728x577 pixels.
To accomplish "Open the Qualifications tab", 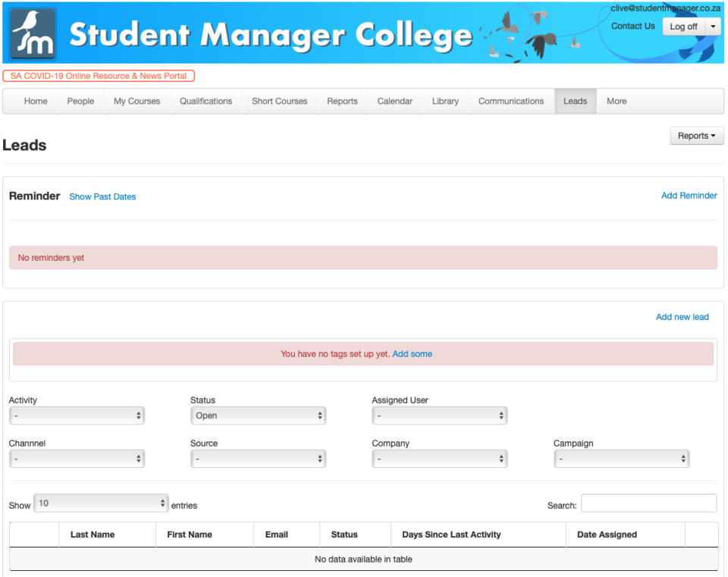I will [x=206, y=101].
